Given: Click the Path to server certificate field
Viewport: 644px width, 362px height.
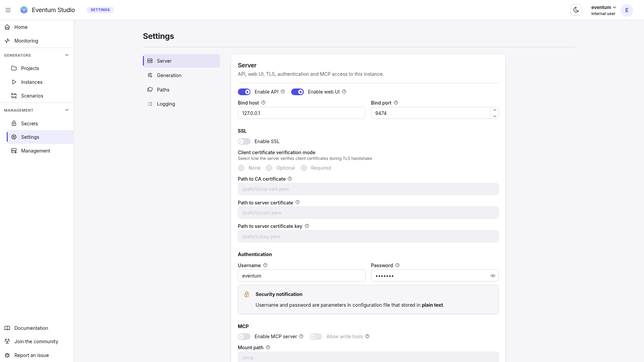Looking at the screenshot, I should [x=368, y=213].
